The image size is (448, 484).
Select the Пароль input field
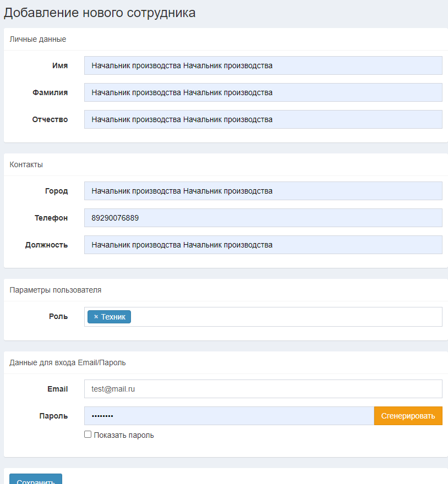pyautogui.click(x=230, y=416)
